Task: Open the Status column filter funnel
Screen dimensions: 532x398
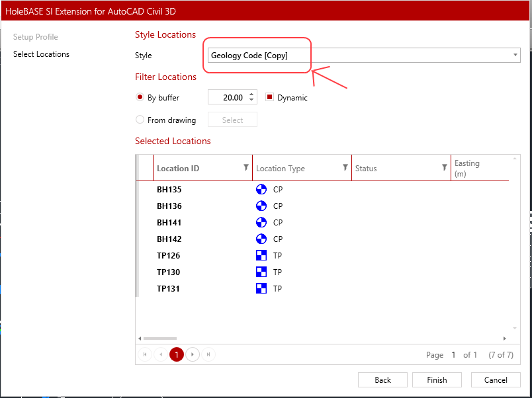Action: (x=444, y=168)
